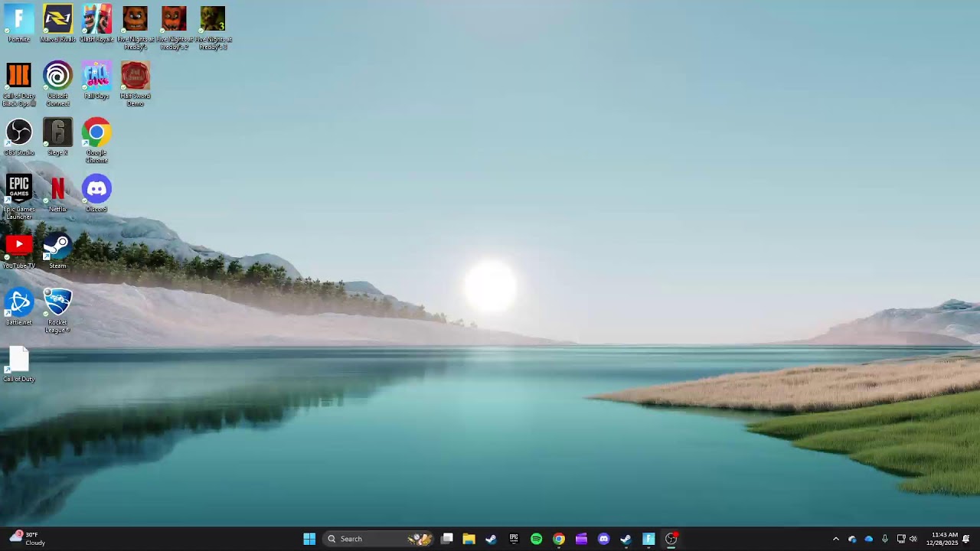Screen dimensions: 980x551
Task: Select the Discord desktop shortcut
Action: [96, 194]
